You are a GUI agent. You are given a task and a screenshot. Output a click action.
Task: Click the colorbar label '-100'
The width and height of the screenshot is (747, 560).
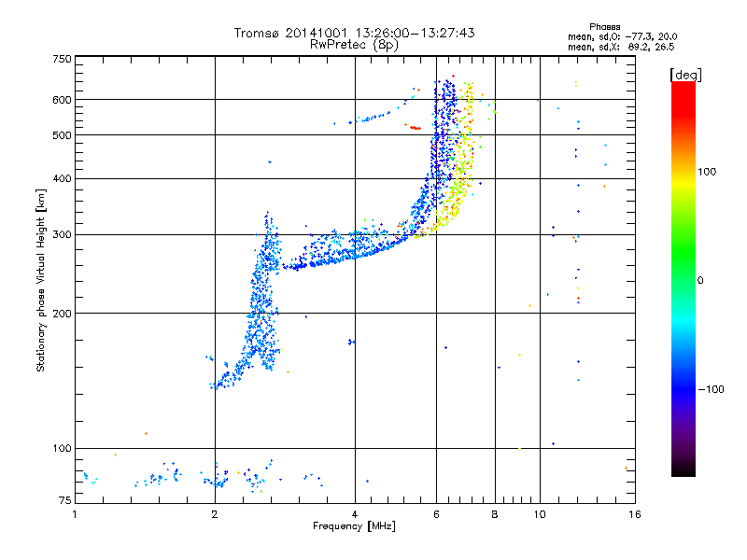(711, 389)
